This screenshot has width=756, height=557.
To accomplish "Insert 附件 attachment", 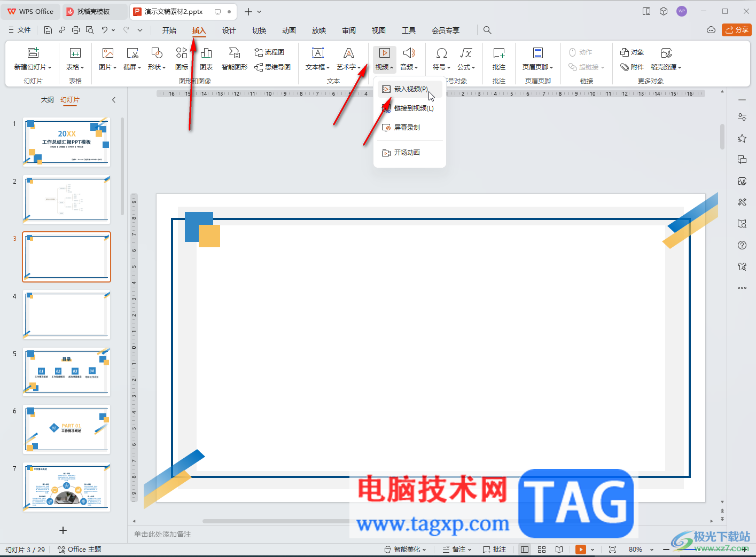I will click(632, 67).
